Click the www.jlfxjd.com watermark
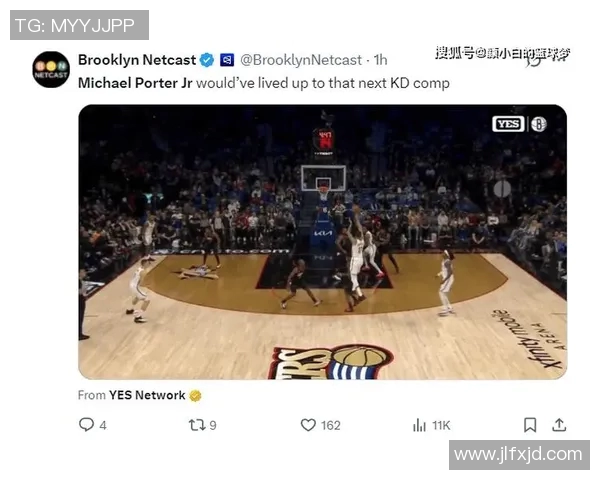This screenshot has width=600, height=480. pyautogui.click(x=519, y=454)
